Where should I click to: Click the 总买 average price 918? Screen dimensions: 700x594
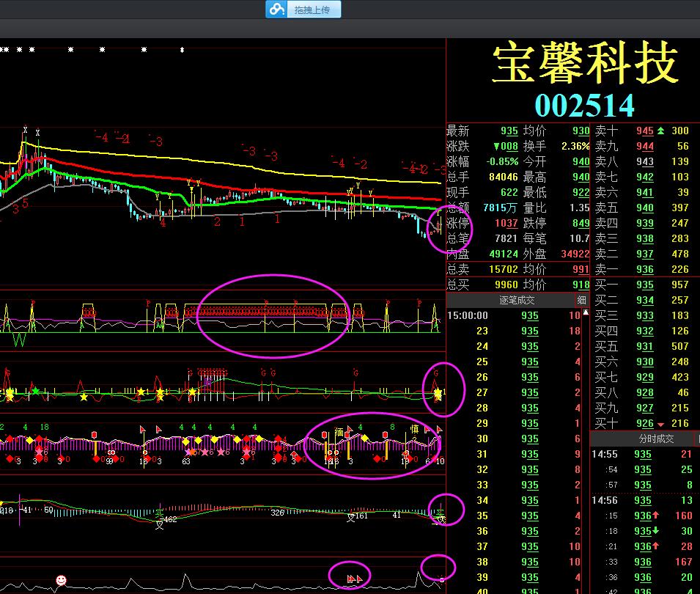(x=581, y=285)
